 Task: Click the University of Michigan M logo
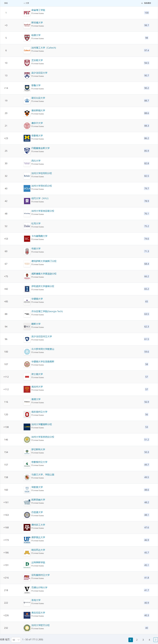pyautogui.click(x=27, y=138)
